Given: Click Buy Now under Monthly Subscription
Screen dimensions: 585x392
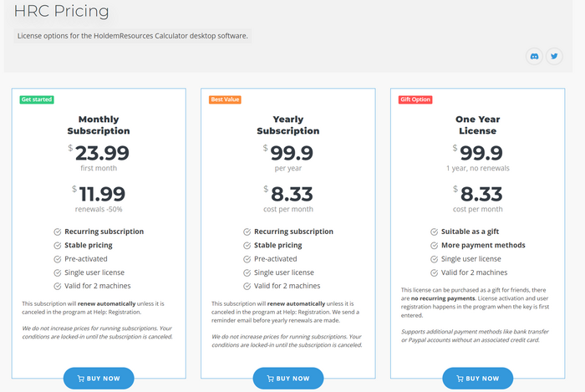Looking at the screenshot, I should [x=99, y=378].
